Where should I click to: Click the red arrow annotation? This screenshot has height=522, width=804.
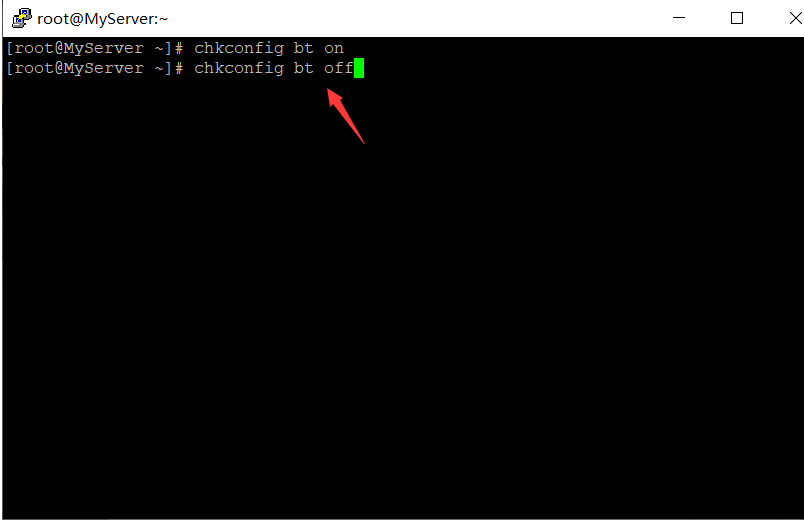click(346, 116)
